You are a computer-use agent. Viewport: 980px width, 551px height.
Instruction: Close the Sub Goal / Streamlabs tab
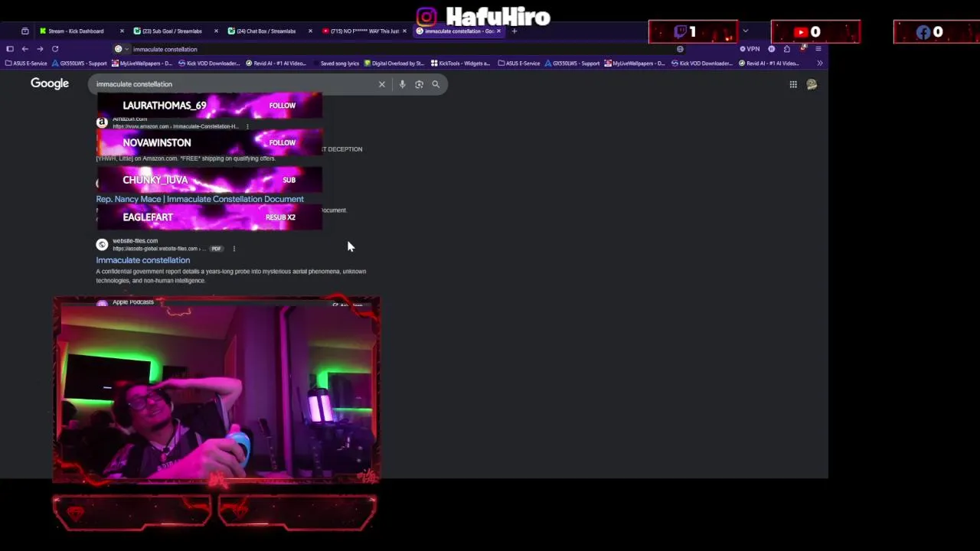coord(216,31)
